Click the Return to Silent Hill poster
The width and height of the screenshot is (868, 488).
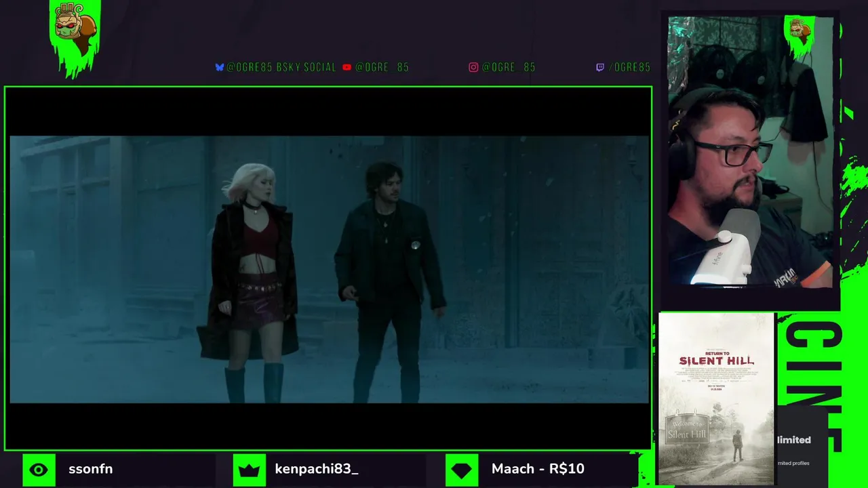point(717,399)
